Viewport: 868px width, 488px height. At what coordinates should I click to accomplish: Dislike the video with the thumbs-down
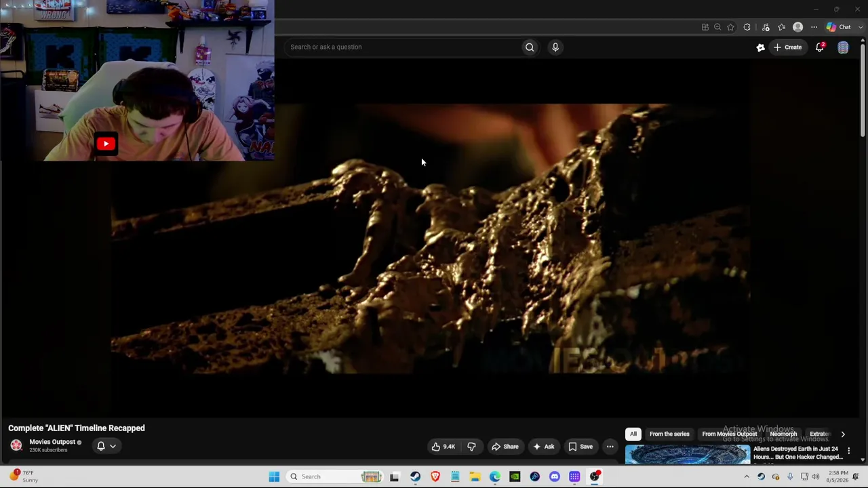[x=471, y=447]
